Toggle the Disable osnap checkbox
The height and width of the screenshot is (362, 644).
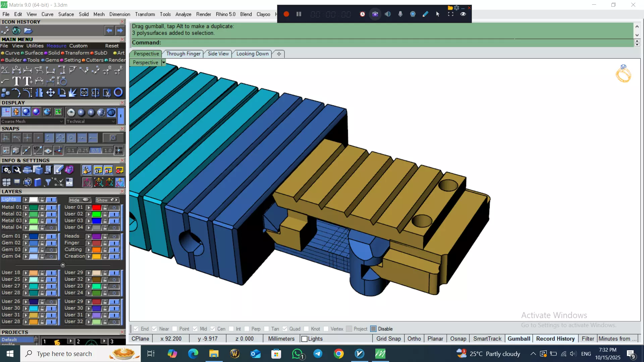[x=373, y=329]
